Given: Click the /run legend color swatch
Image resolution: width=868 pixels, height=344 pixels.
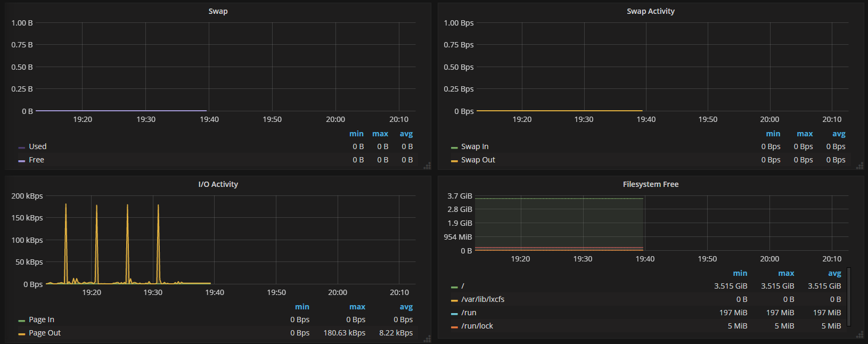Looking at the screenshot, I should [x=454, y=314].
